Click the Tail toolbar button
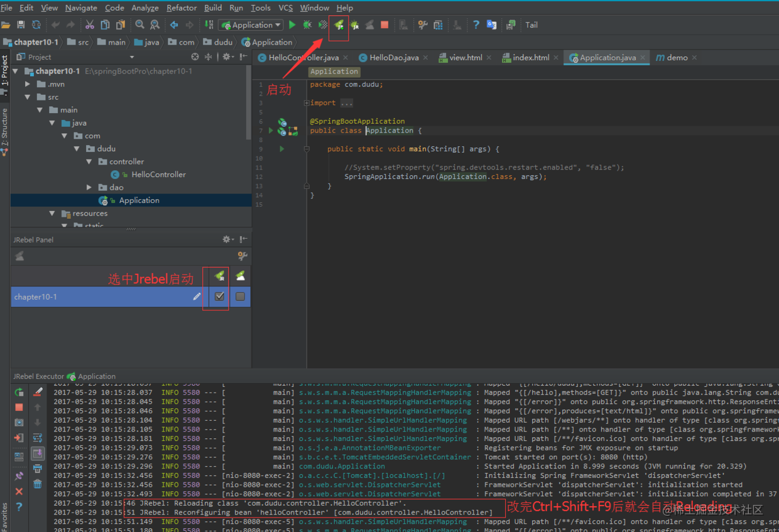 [531, 25]
